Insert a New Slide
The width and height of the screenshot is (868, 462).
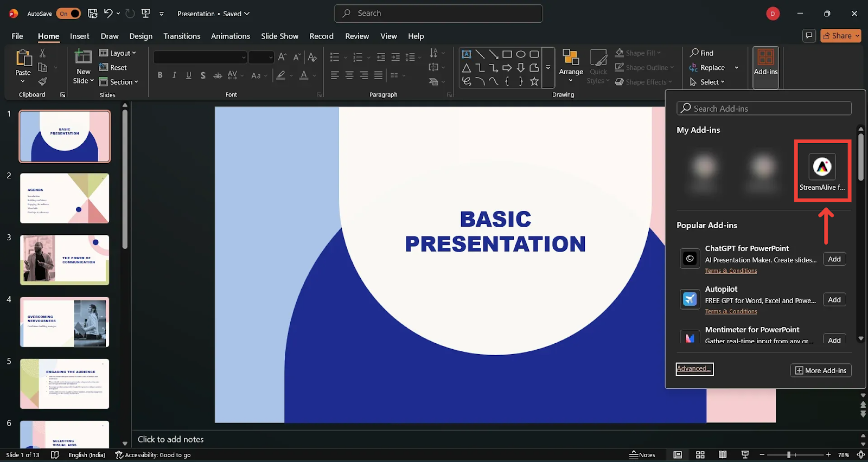tap(83, 58)
